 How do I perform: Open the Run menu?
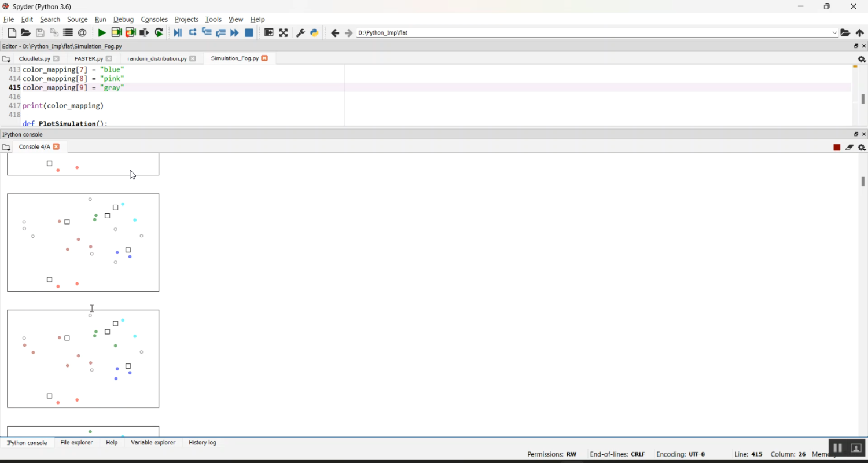101,19
